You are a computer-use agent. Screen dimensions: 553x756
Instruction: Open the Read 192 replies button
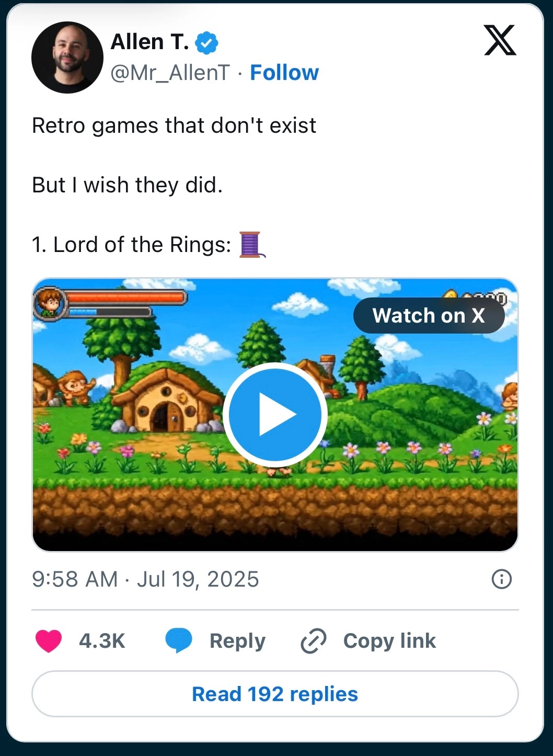click(275, 694)
